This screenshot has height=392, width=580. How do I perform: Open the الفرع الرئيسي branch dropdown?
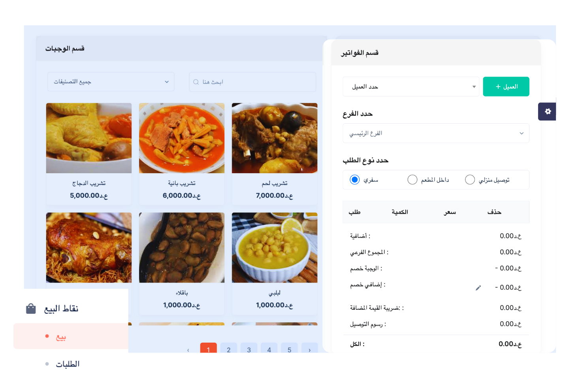tap(436, 133)
